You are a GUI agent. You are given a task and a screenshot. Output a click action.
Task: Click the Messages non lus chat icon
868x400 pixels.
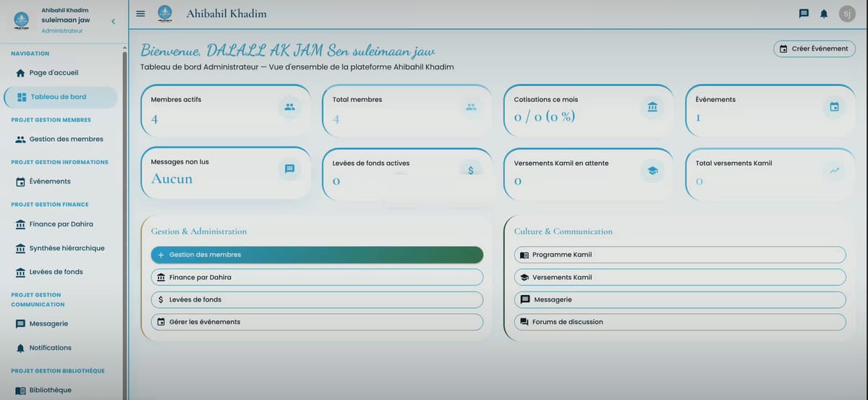290,169
